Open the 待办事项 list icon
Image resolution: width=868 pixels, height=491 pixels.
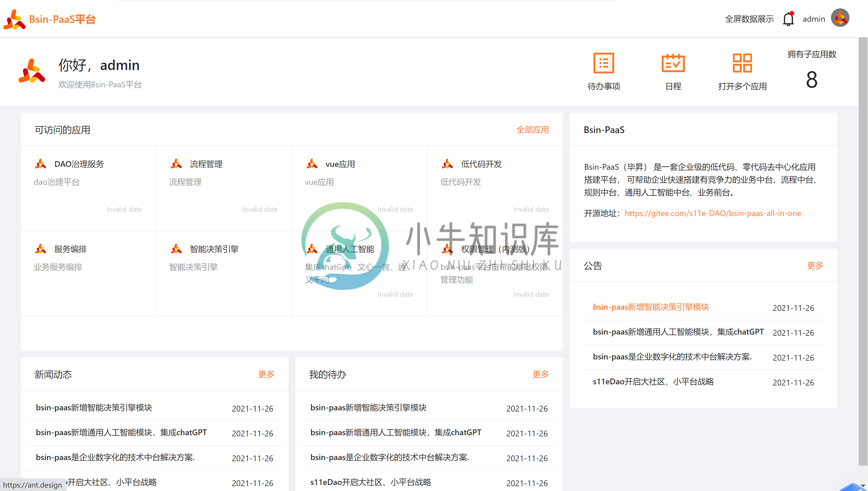click(x=604, y=63)
